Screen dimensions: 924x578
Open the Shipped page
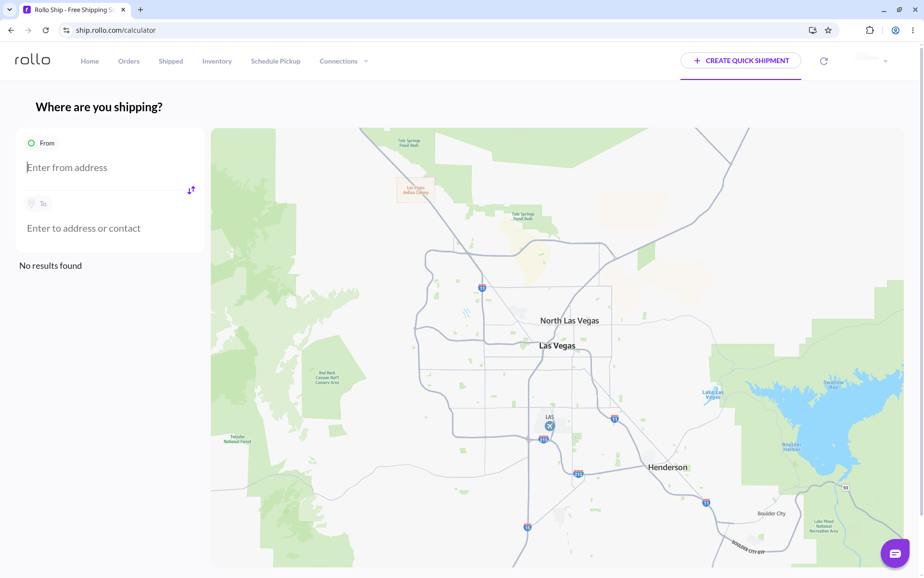pyautogui.click(x=171, y=61)
